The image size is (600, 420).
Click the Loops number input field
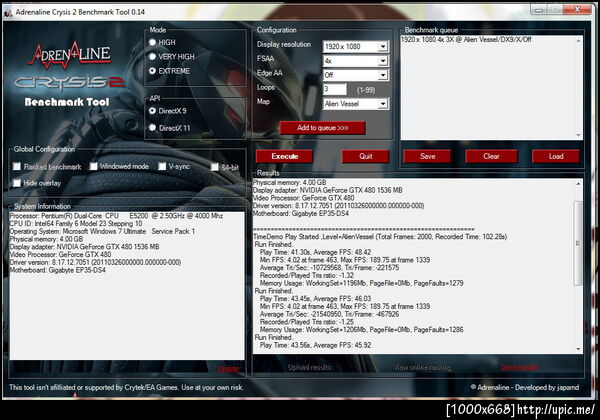click(335, 89)
